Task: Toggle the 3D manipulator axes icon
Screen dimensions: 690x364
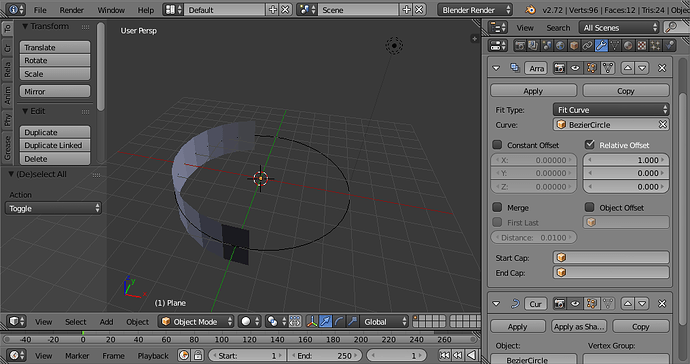Action: (312, 322)
